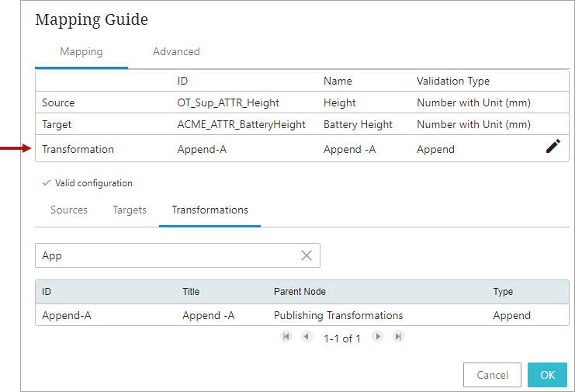Viewport: 575px width, 392px height.
Task: Select the Transformations tab
Action: 210,210
